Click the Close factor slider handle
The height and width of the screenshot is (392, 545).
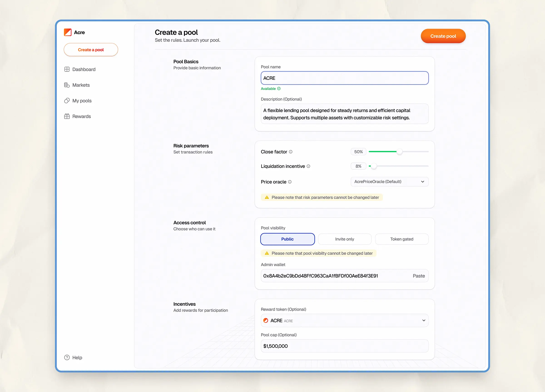pos(399,152)
